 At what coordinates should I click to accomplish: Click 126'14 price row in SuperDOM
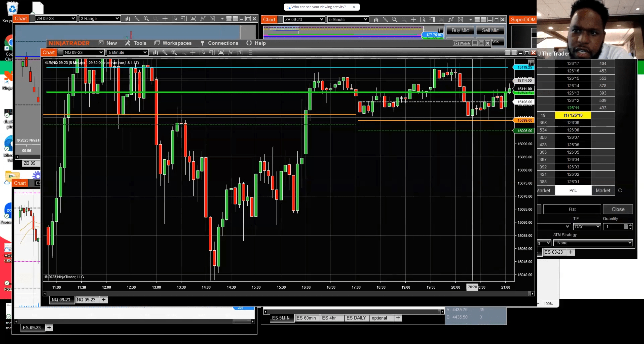coord(573,86)
